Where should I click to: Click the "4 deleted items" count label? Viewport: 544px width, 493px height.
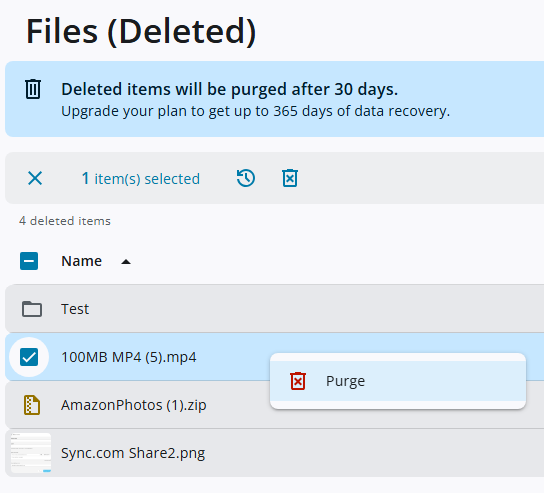pos(65,221)
